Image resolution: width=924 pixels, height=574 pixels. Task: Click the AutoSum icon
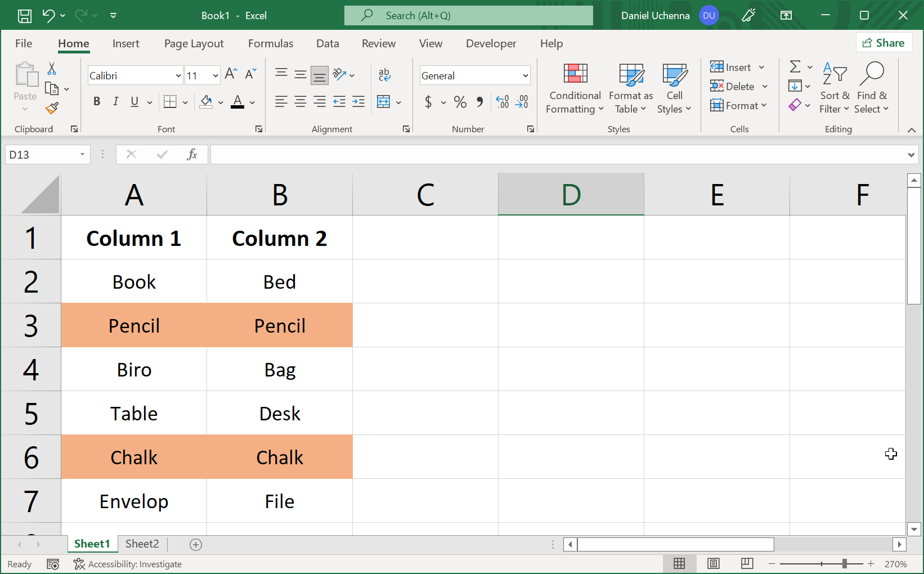[x=796, y=67]
